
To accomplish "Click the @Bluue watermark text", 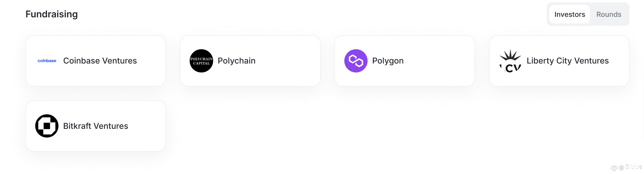I will [630, 167].
